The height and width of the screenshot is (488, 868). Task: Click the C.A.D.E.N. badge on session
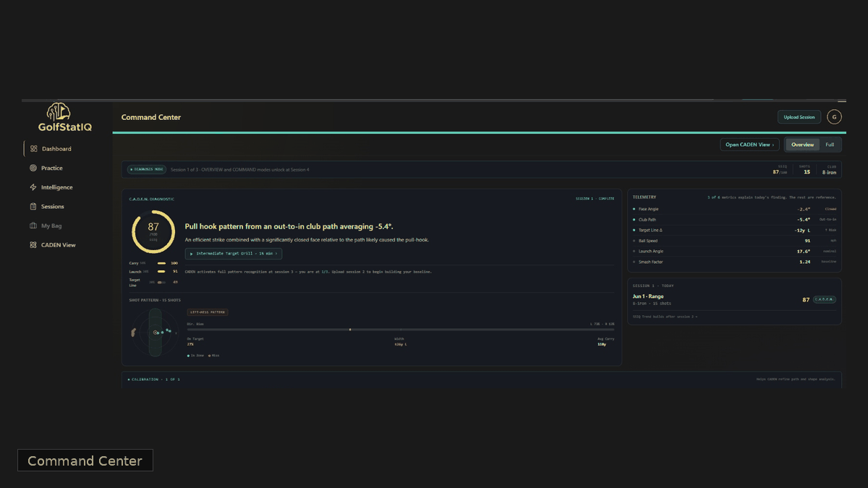coord(824,299)
